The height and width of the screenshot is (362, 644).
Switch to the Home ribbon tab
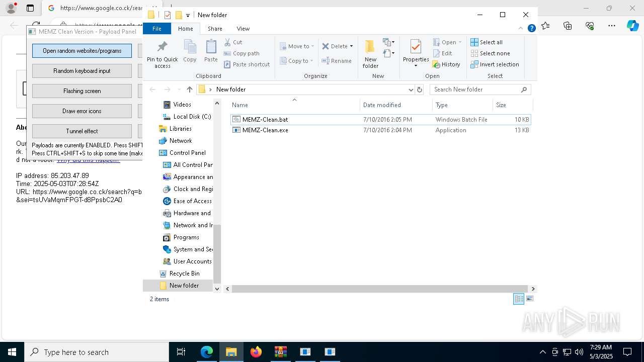coord(185,29)
